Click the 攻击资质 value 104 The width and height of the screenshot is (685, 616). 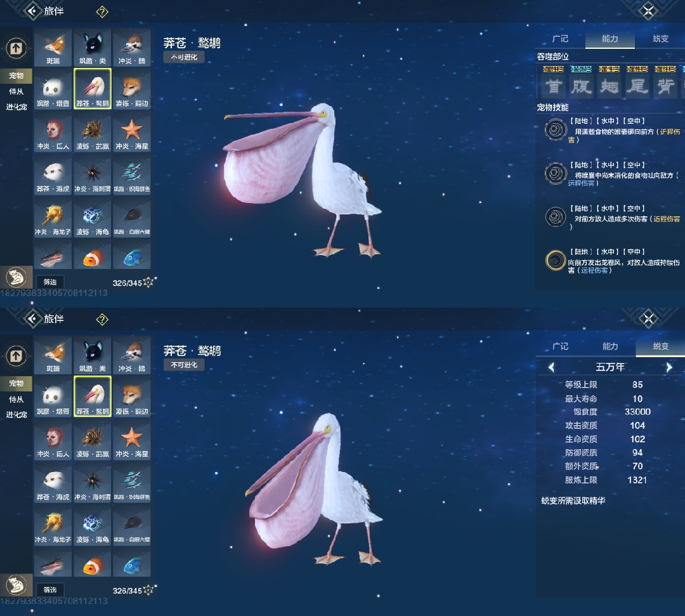pyautogui.click(x=637, y=425)
